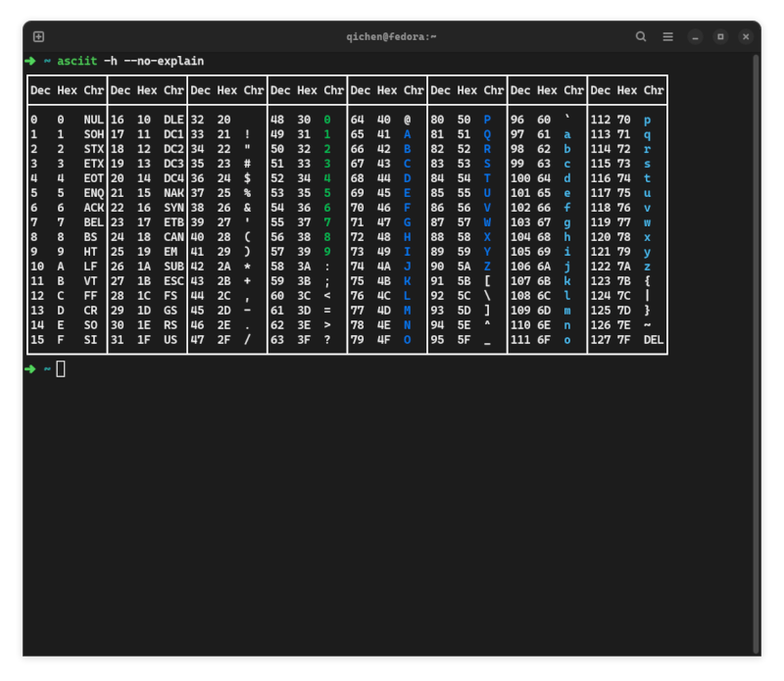784x681 pixels.
Task: Minimize the terminal window
Action: point(695,36)
